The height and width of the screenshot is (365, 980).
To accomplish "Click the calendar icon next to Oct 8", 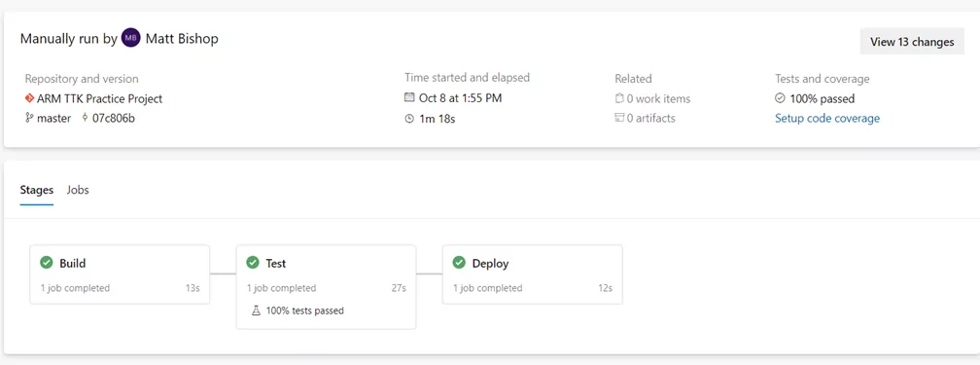I will pos(409,97).
